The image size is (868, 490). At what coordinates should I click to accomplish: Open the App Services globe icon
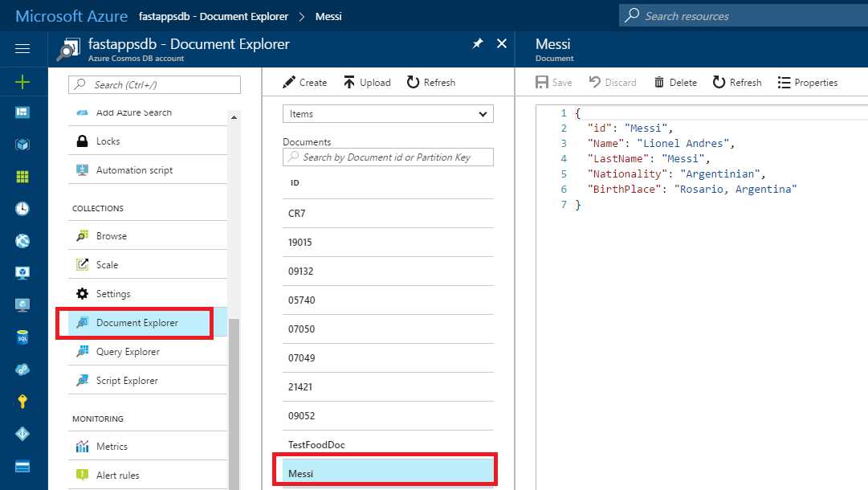tap(22, 241)
